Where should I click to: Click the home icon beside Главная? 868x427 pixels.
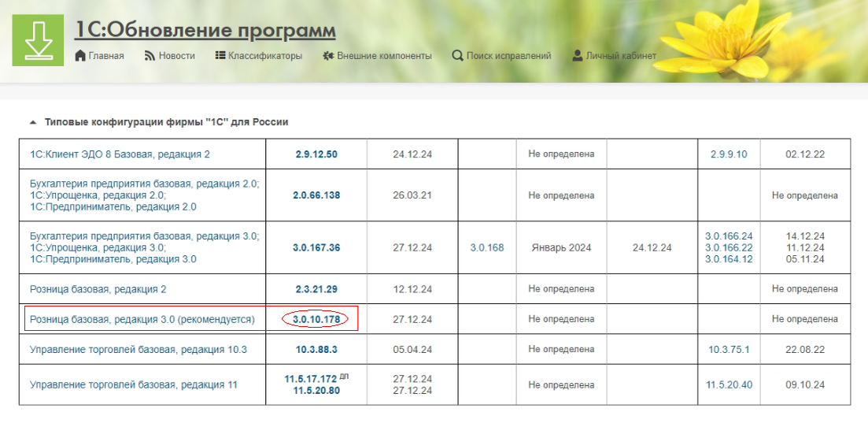80,56
